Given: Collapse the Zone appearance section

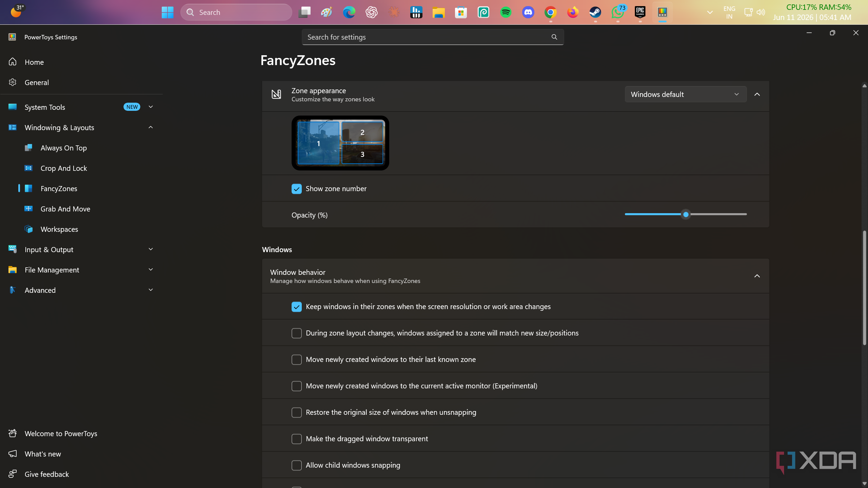Looking at the screenshot, I should pos(757,94).
